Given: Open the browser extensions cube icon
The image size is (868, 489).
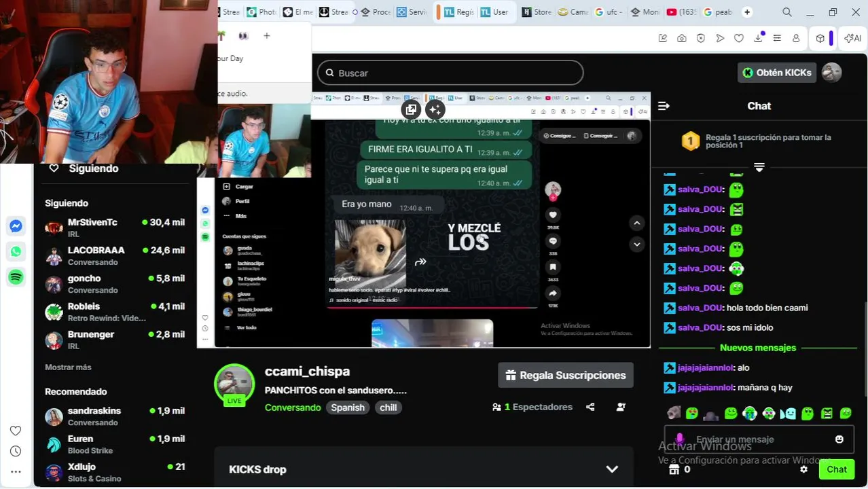Looking at the screenshot, I should click(x=820, y=39).
